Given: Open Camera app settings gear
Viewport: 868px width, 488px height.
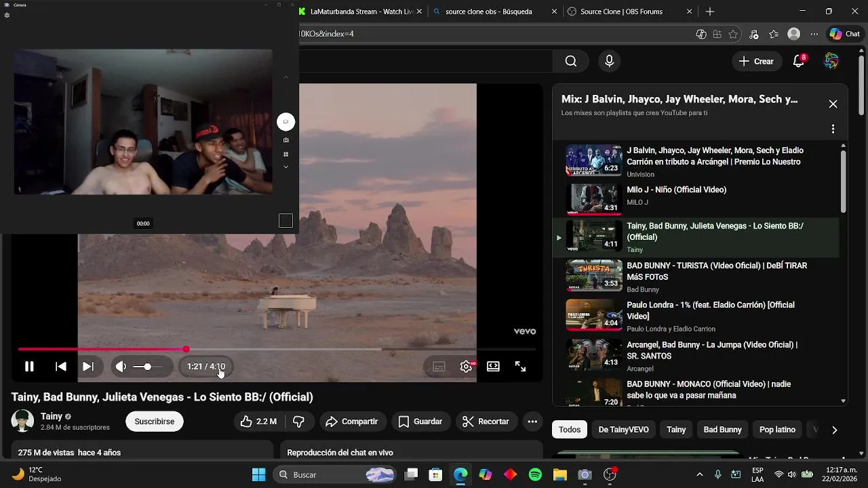Looking at the screenshot, I should point(7,15).
